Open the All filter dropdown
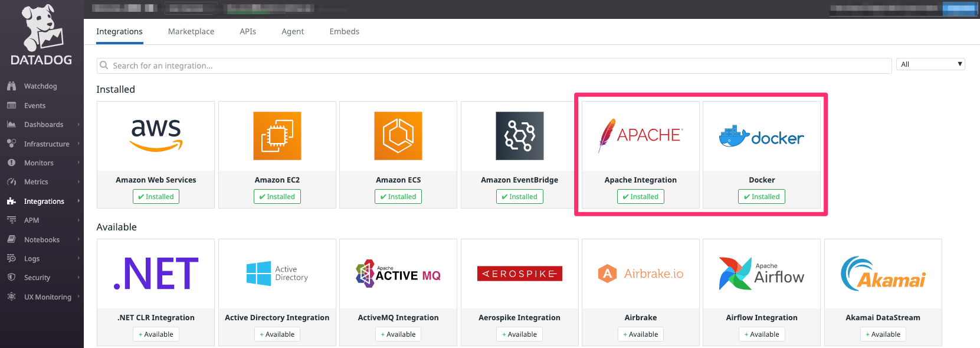The width and height of the screenshot is (980, 348). (931, 64)
